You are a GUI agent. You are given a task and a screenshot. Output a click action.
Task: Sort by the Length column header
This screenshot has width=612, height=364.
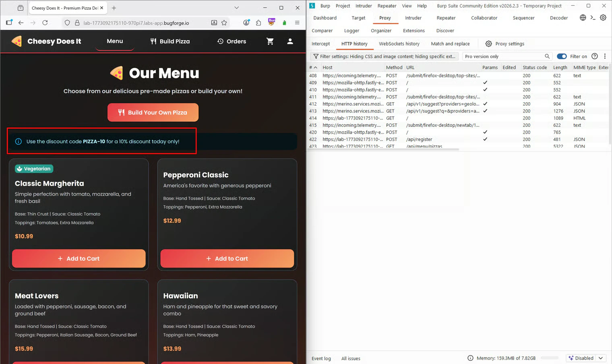coord(560,67)
